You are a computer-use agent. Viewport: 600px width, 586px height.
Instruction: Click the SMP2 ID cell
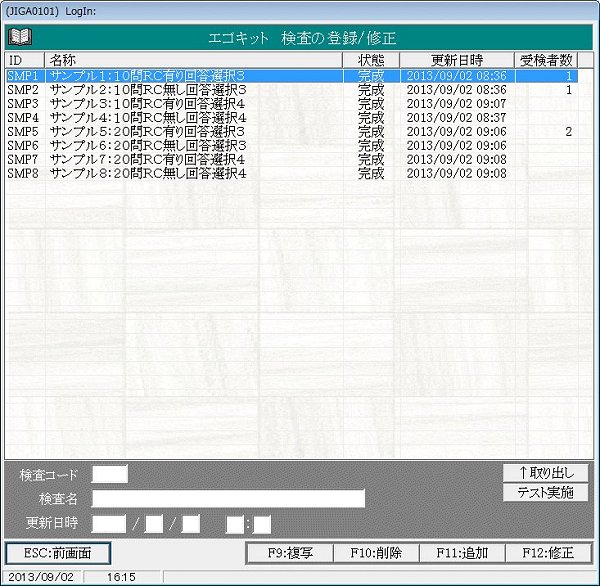tap(23, 90)
